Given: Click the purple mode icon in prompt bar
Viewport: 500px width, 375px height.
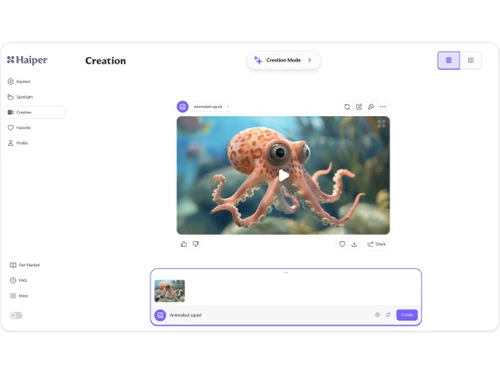Looking at the screenshot, I should click(160, 315).
